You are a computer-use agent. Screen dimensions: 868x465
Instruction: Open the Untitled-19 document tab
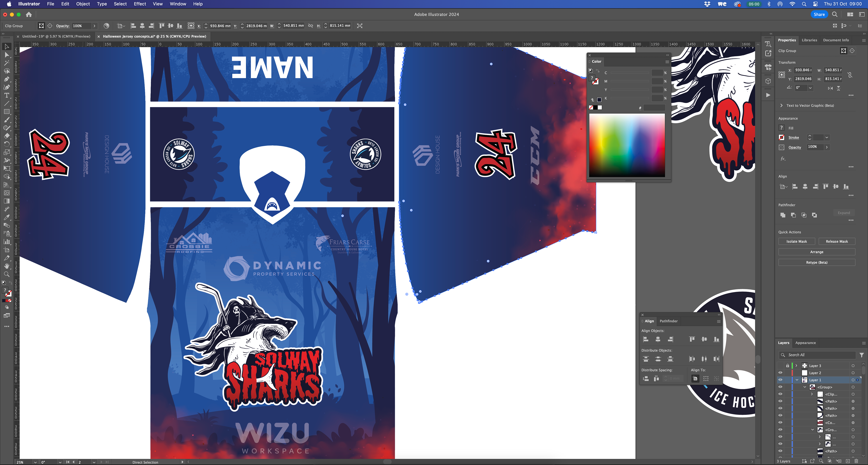tap(56, 36)
